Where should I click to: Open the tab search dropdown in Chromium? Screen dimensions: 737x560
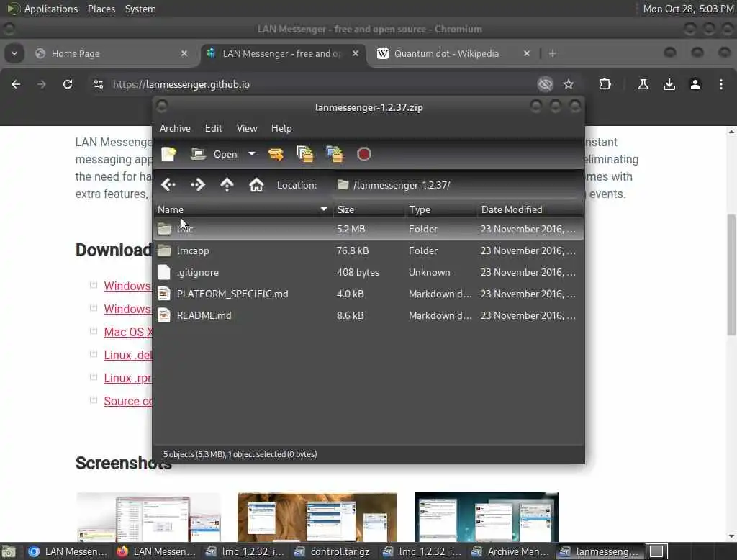pos(14,53)
